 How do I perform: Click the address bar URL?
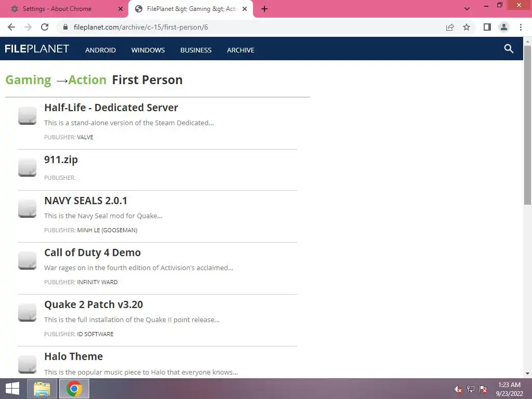pos(141,27)
